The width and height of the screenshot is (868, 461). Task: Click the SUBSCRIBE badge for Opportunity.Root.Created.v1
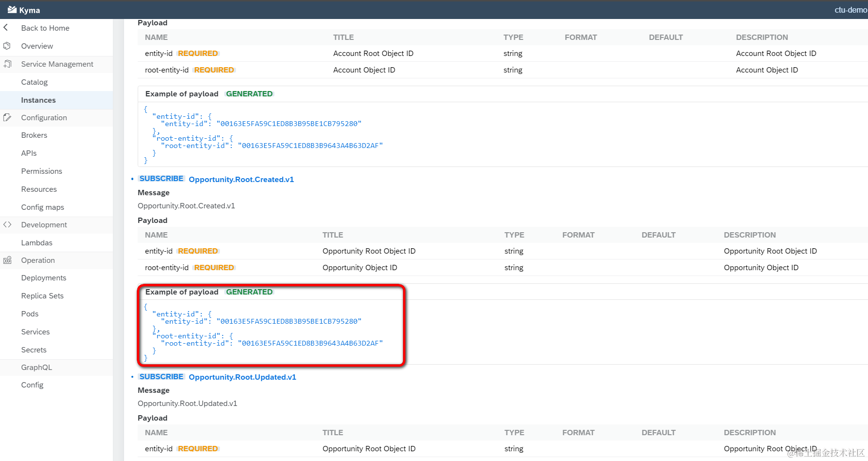[162, 179]
